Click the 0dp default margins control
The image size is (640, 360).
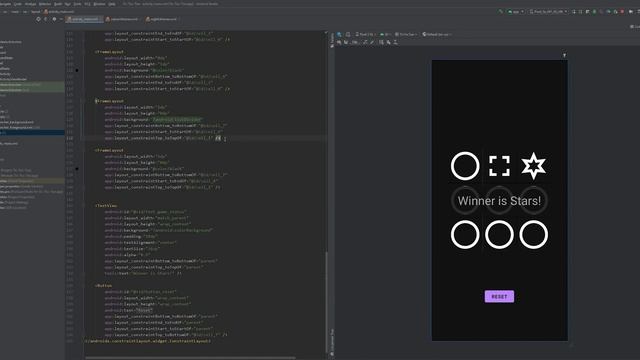click(x=355, y=42)
